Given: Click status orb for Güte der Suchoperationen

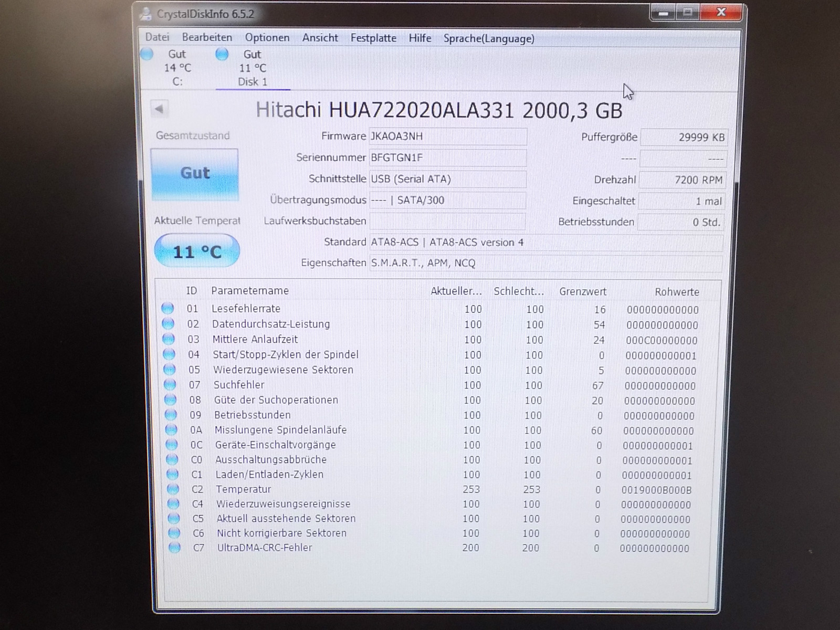Looking at the screenshot, I should click(170, 400).
